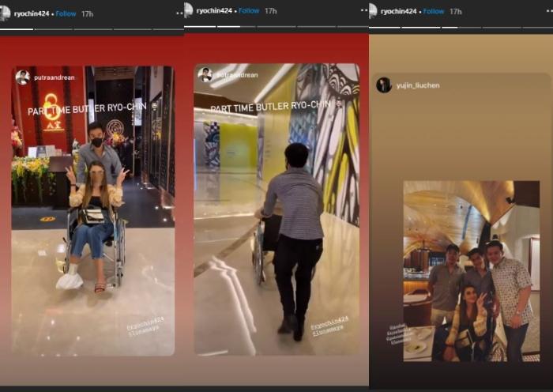
Task: Click PART TIME BUTLER RYO-CHIN caption in second story
Action: [x=270, y=106]
